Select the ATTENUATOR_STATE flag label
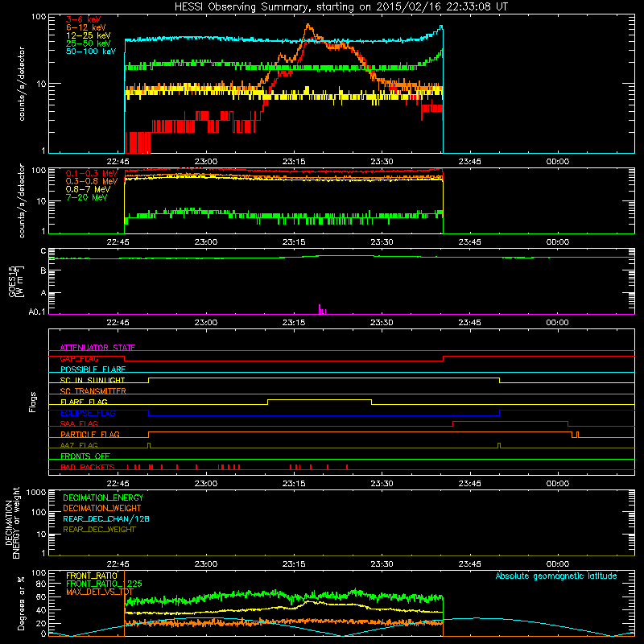This screenshot has height=644, width=644. (x=97, y=348)
